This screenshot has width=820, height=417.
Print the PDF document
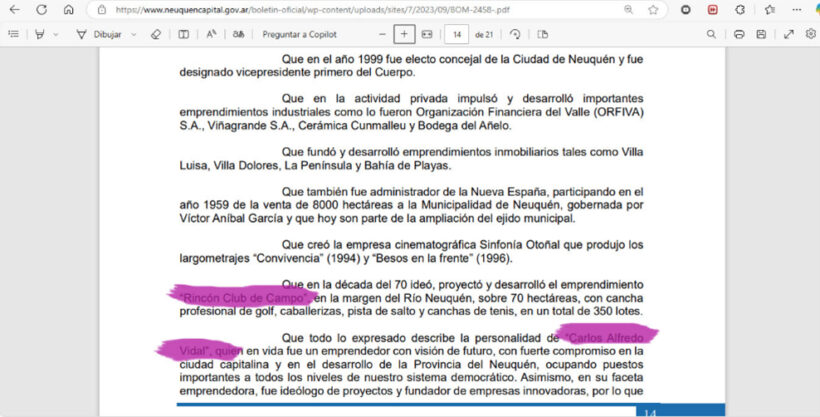click(738, 33)
